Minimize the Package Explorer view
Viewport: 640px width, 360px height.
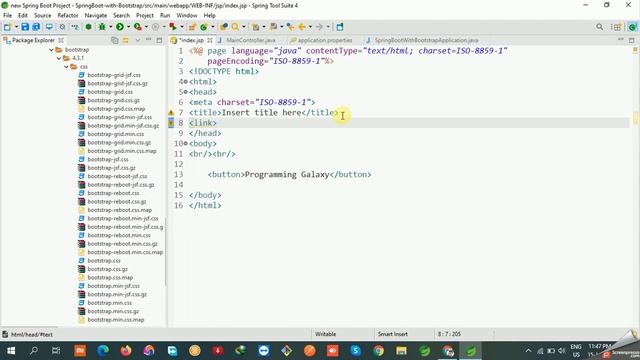point(149,40)
